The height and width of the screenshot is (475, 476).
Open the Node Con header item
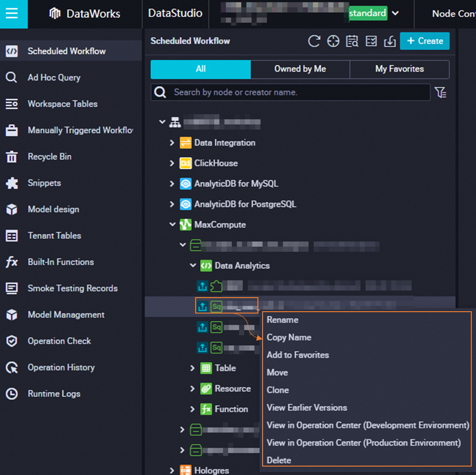coord(454,14)
